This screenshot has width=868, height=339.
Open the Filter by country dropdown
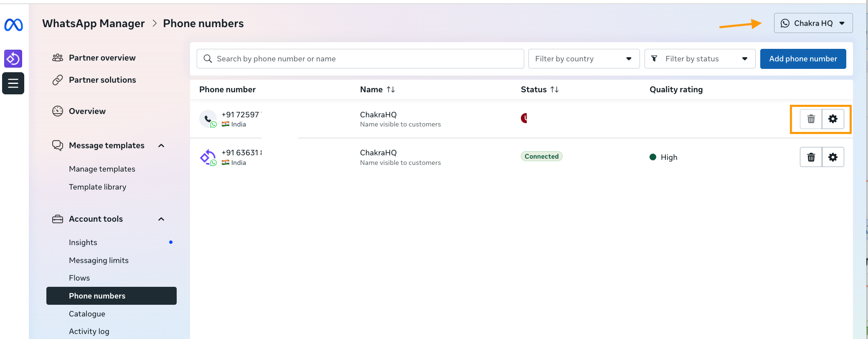click(x=584, y=59)
